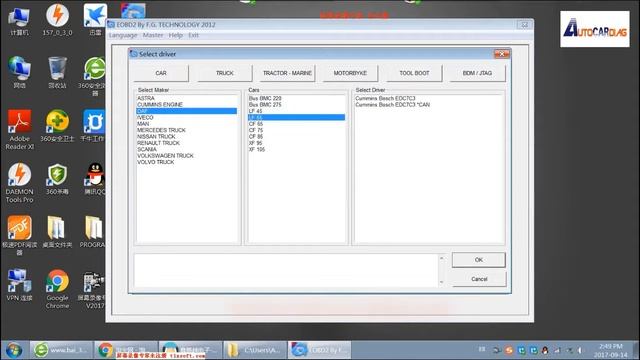Image resolution: width=640 pixels, height=360 pixels.
Task: Select CF 65 model
Action: click(296, 124)
